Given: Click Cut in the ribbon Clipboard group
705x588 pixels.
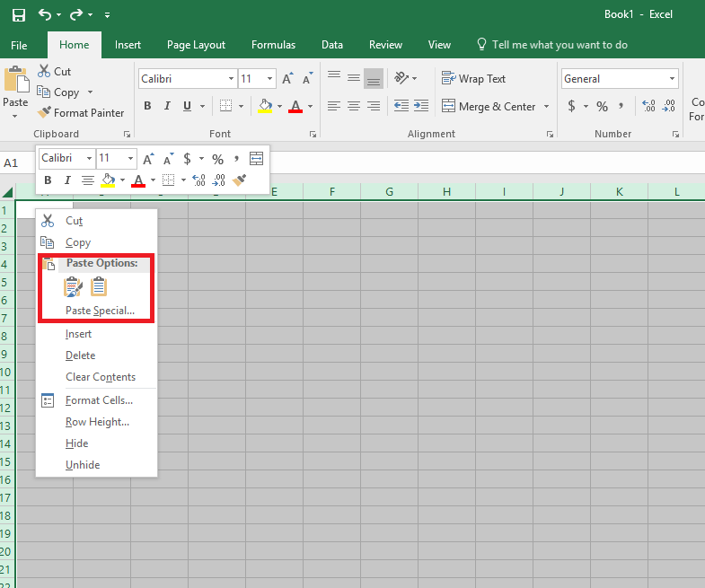Looking at the screenshot, I should (x=55, y=71).
